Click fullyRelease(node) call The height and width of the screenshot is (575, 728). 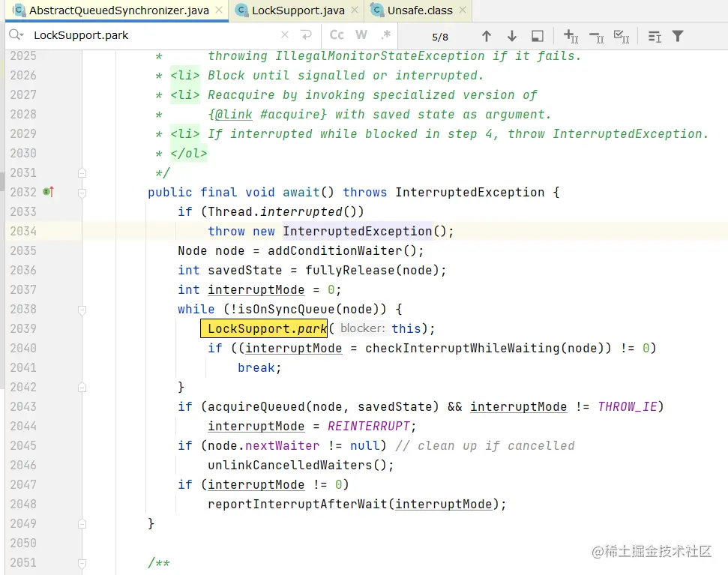[371, 270]
